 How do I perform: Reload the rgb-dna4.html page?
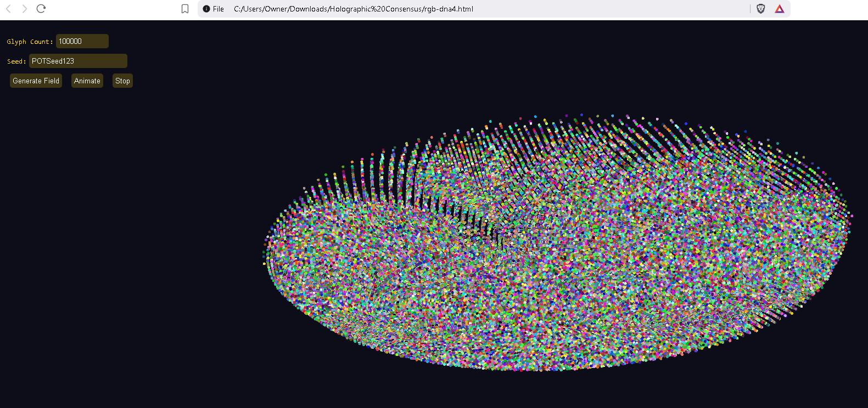tap(41, 9)
